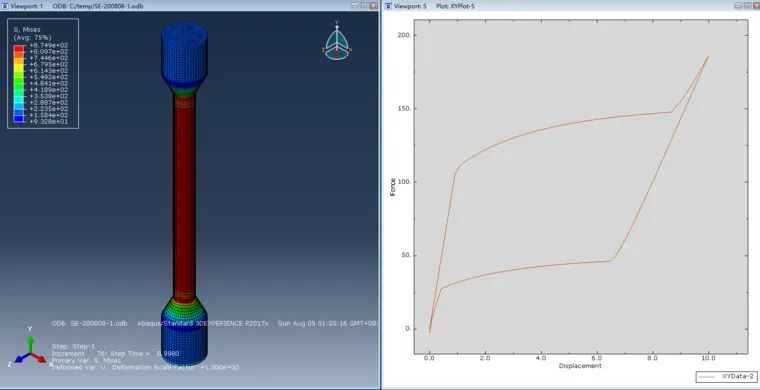The image size is (760, 390).
Task: Click the red legend color band at the top
Action: click(x=19, y=48)
